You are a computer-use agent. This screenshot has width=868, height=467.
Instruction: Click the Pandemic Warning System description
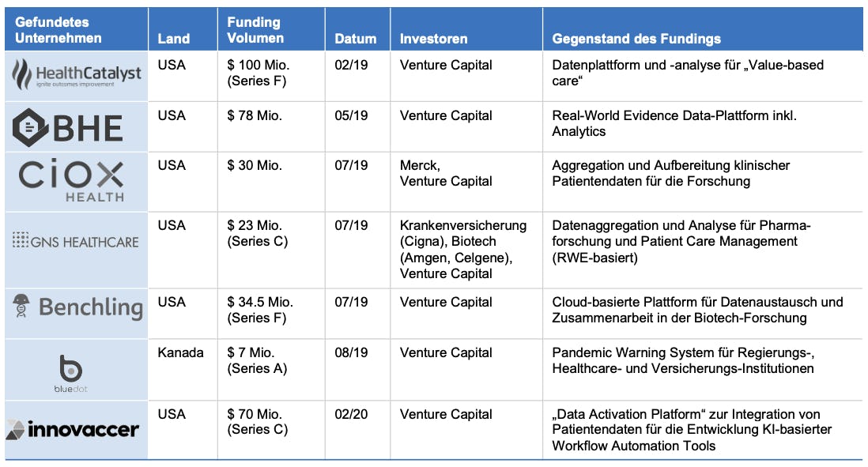tap(683, 361)
